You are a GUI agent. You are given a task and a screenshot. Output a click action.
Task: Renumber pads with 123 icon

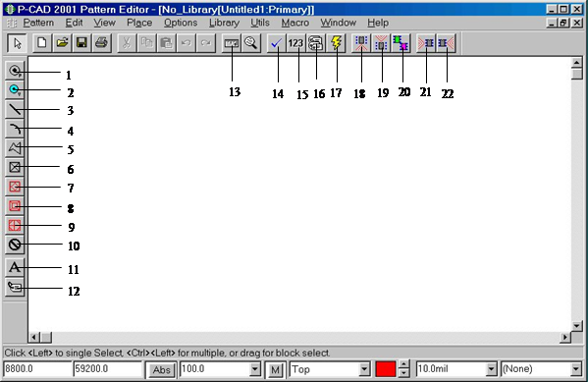[295, 43]
